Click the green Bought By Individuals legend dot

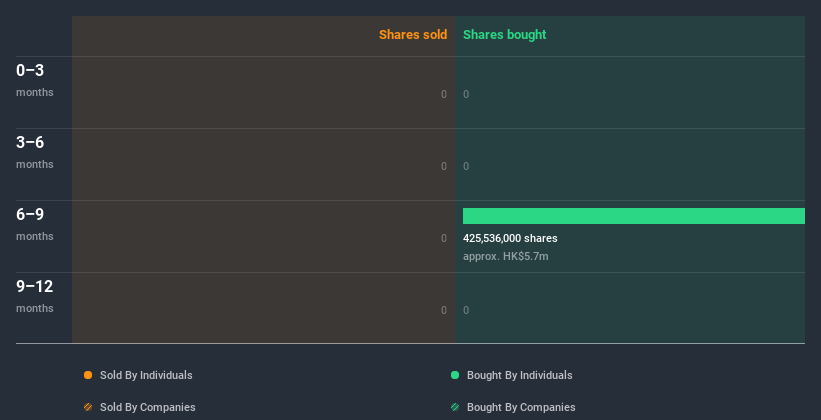(x=455, y=375)
